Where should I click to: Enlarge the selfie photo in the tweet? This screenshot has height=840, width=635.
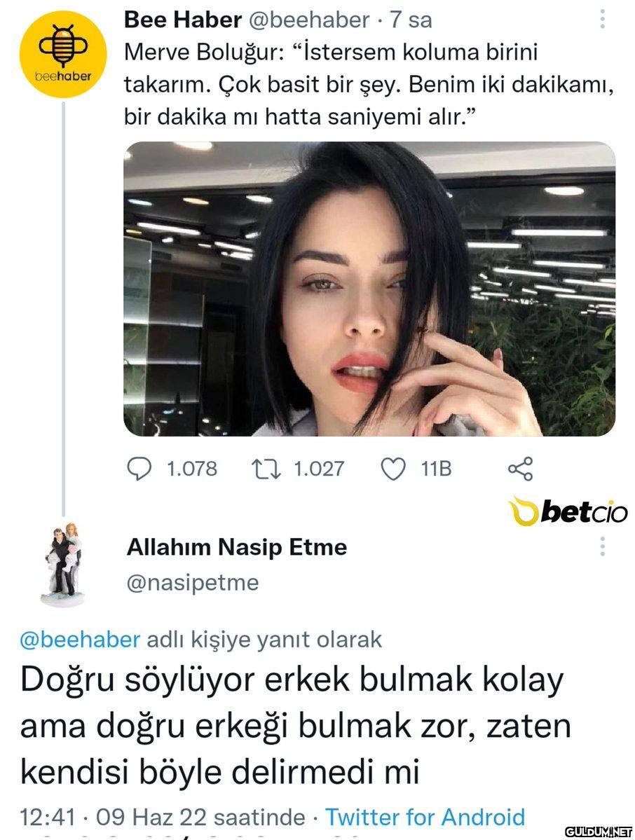tap(369, 289)
